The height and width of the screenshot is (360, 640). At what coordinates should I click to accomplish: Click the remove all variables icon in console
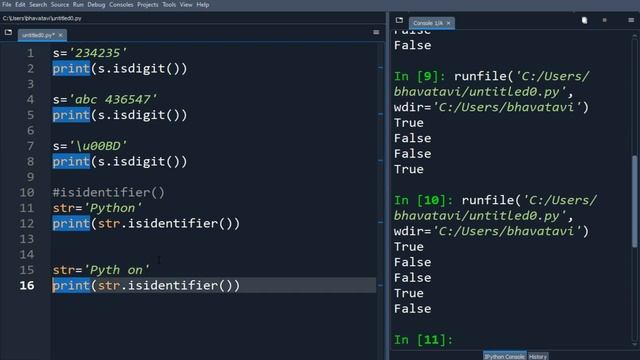click(x=584, y=20)
